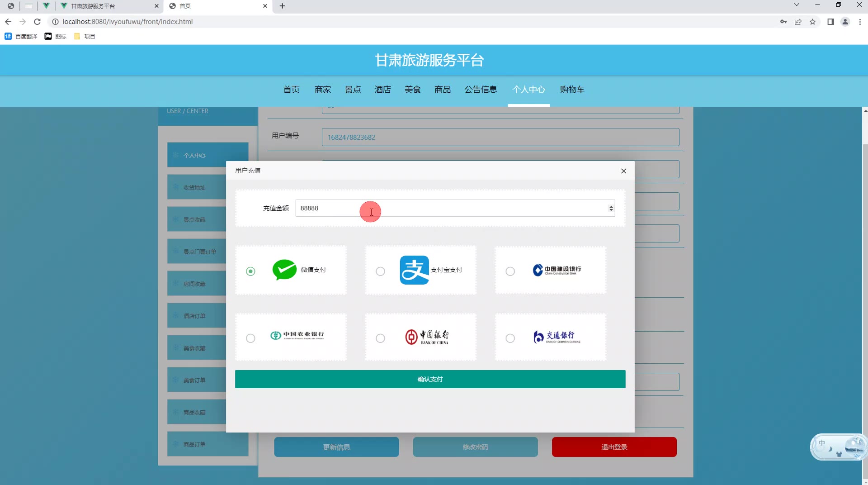Open the browser side panel
The width and height of the screenshot is (868, 485).
[x=830, y=22]
